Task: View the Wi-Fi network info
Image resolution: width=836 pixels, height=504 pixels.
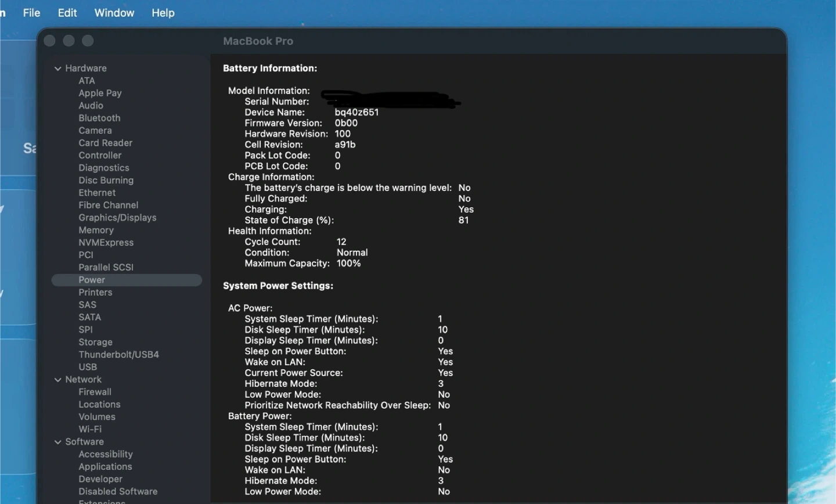Action: [x=90, y=429]
